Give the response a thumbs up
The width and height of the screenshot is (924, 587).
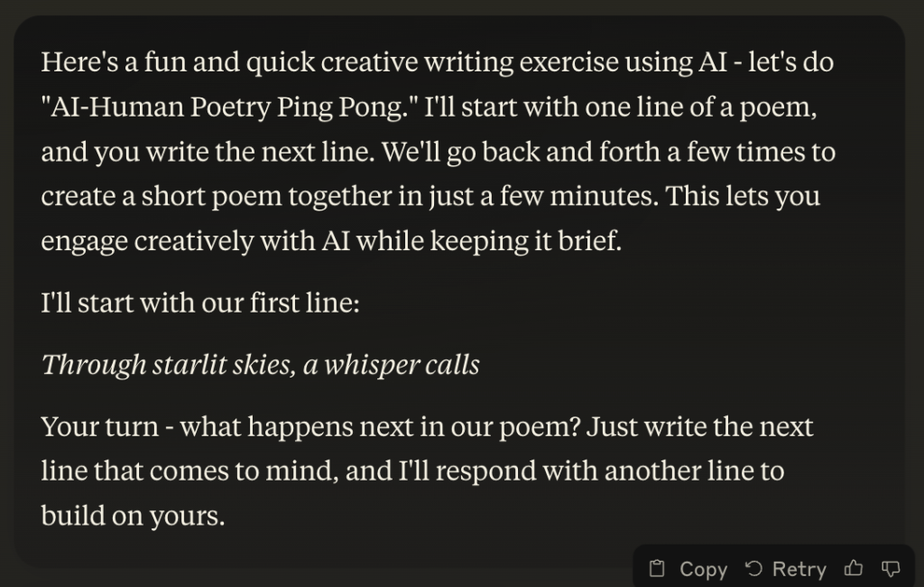tap(853, 569)
